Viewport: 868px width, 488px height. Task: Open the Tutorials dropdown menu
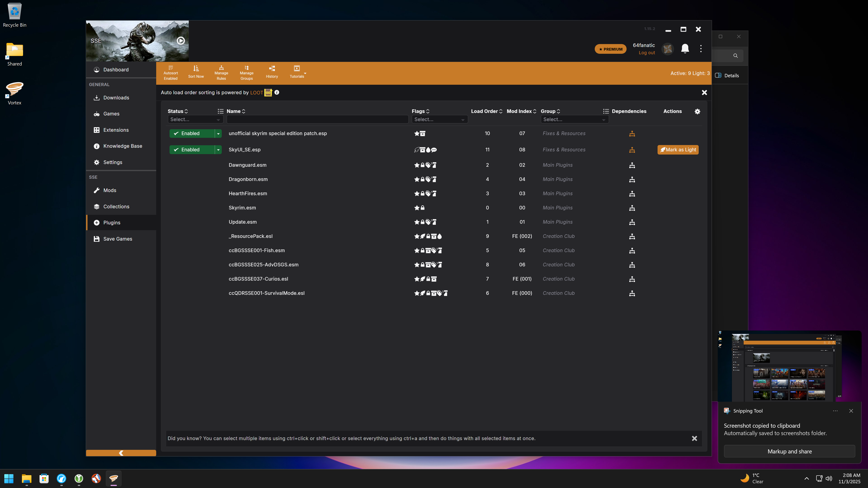[x=297, y=72]
